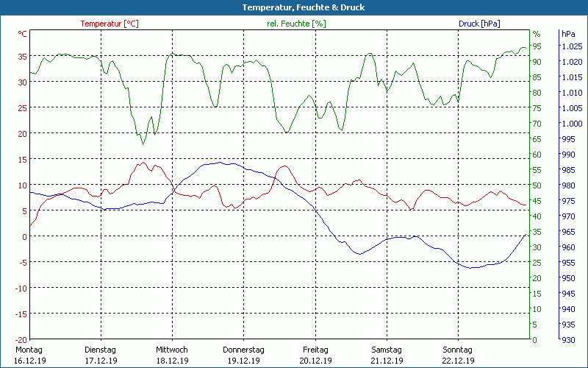This screenshot has height=368, width=588.
Task: Click green humidity axis value "25"
Action: (x=537, y=263)
